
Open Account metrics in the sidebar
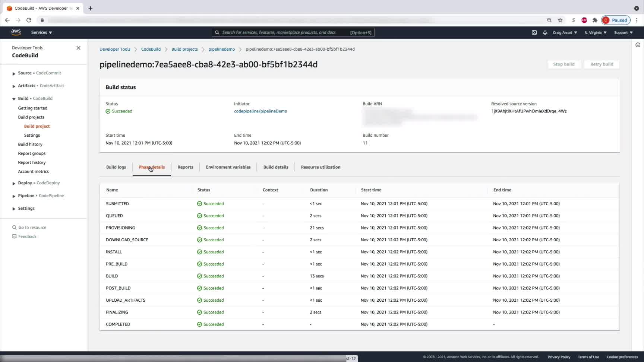pyautogui.click(x=34, y=172)
